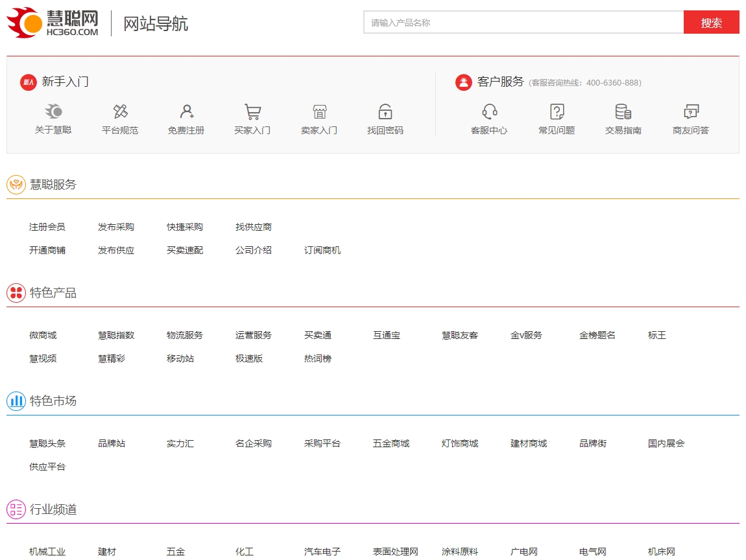Open the 买家入门 shopping cart icon
The image size is (746, 560).
click(252, 111)
